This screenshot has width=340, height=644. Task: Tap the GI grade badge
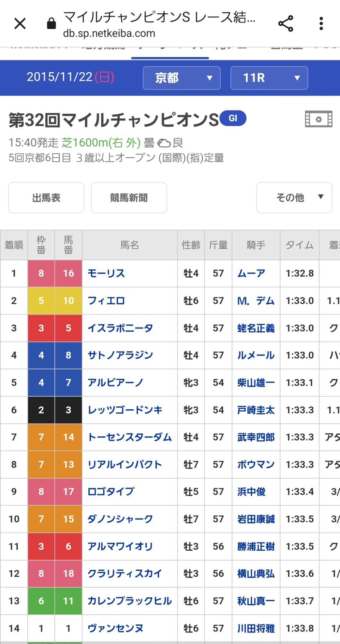pos(233,118)
